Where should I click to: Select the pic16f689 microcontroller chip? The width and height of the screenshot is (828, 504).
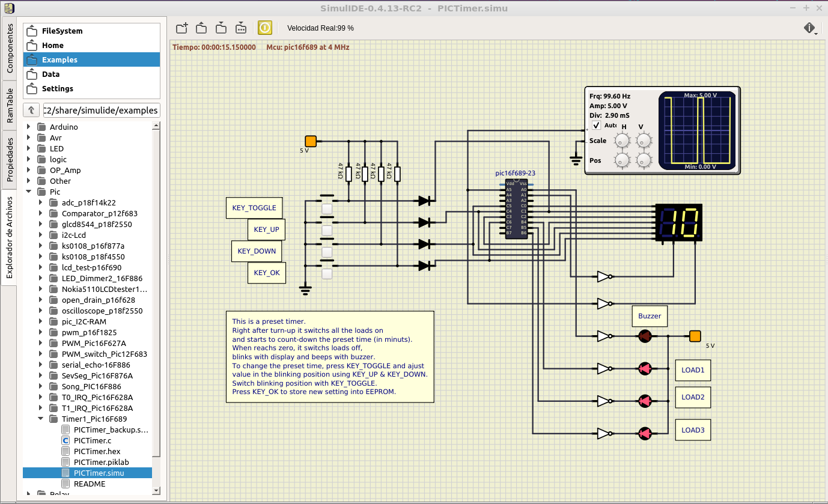click(516, 210)
